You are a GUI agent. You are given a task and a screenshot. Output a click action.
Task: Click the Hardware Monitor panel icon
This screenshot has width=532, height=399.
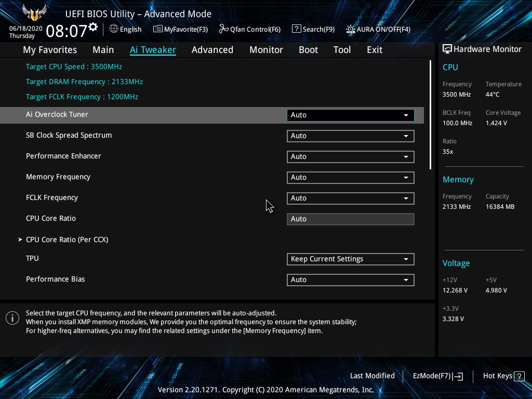click(448, 48)
